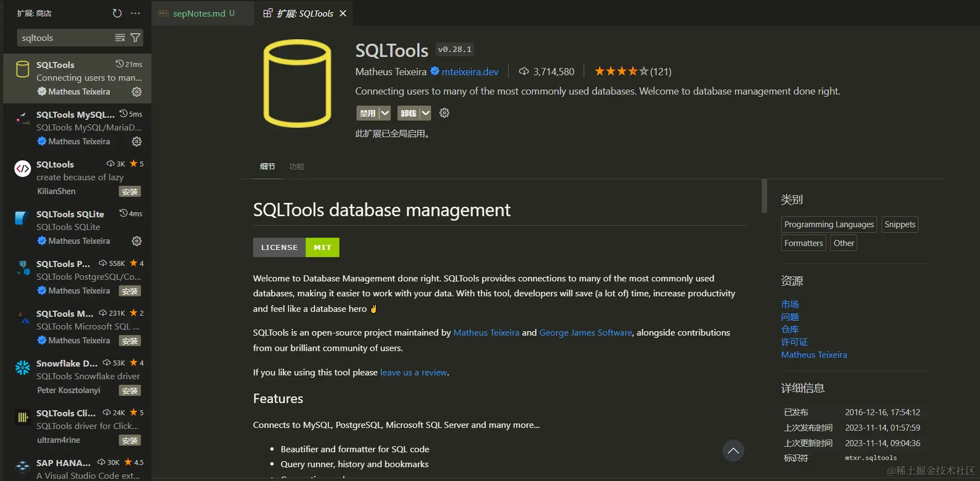Install the SQLTools ClickHouse driver extension
980x481 pixels.
[x=130, y=441]
